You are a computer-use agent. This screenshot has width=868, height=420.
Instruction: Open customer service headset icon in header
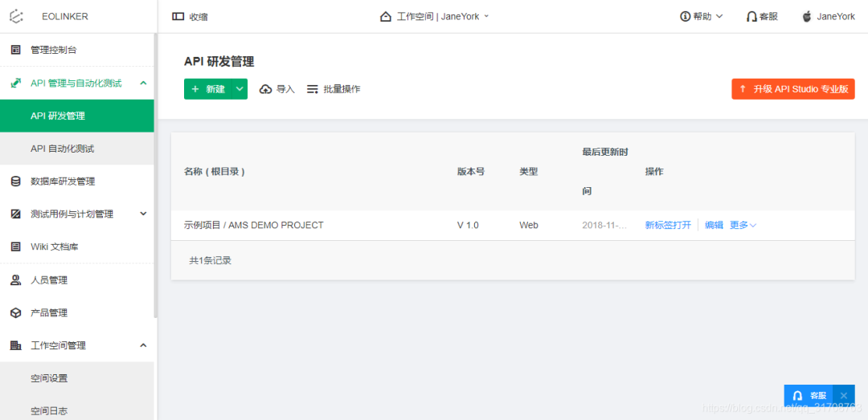tap(751, 16)
